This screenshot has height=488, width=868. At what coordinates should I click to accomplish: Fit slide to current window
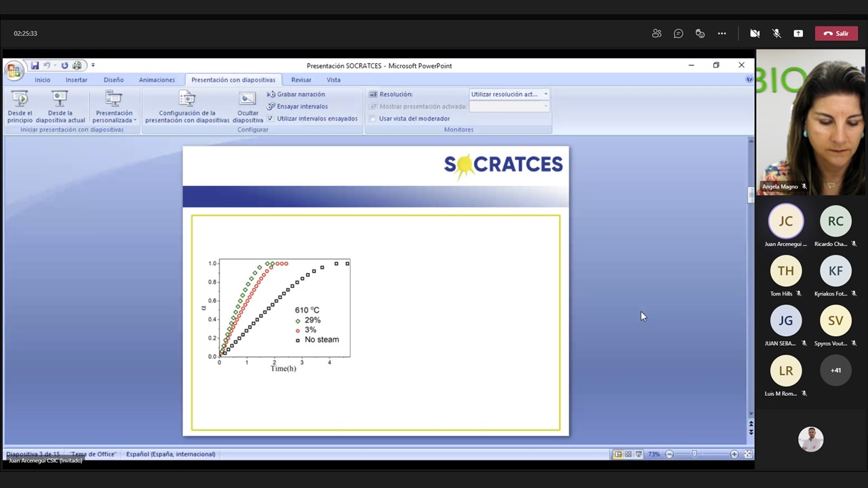(x=748, y=454)
